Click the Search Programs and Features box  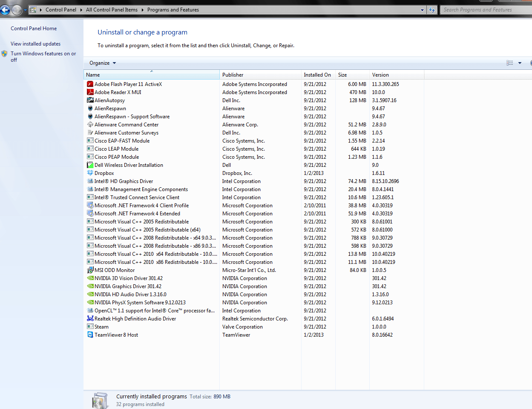(x=486, y=10)
